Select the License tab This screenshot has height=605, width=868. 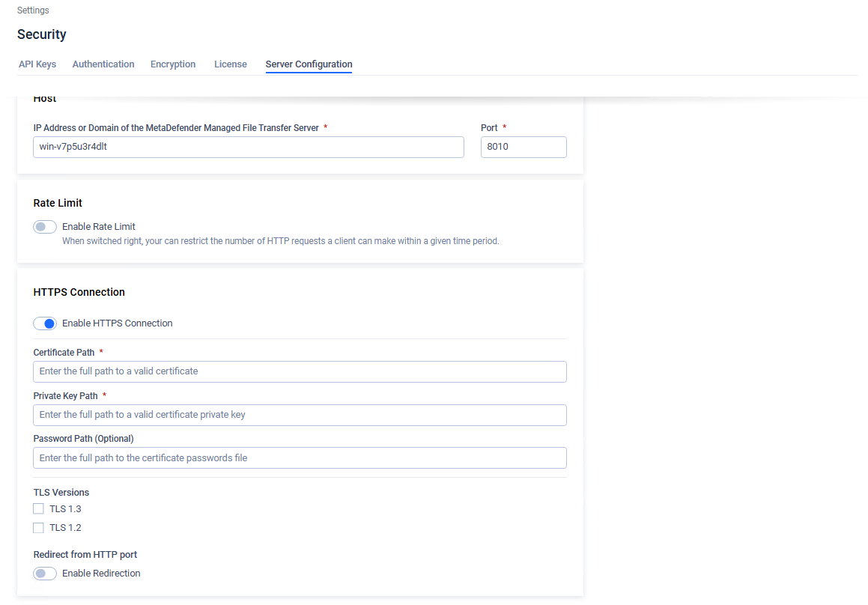point(230,64)
